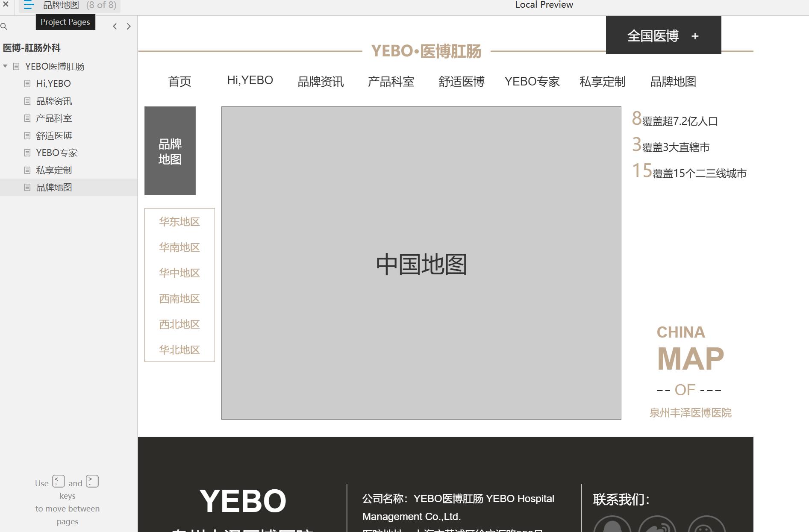Click the search magnifier icon in sidebar
809x532 pixels.
(x=4, y=26)
